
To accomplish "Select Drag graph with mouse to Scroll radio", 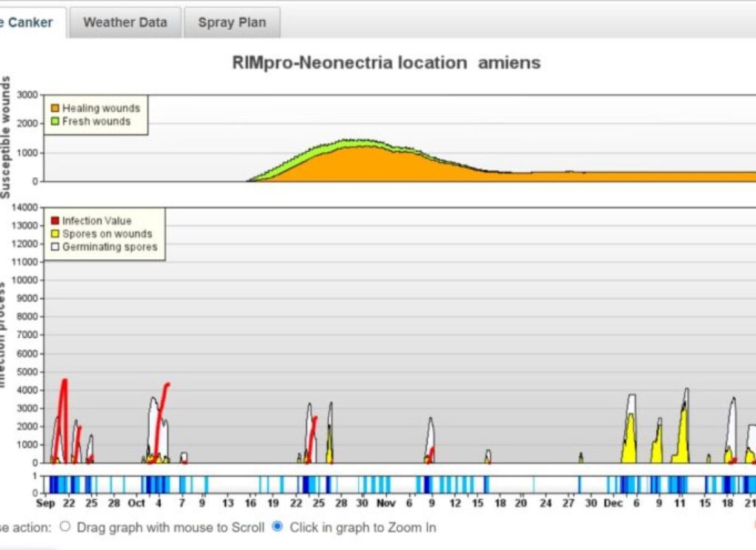I will (x=65, y=526).
